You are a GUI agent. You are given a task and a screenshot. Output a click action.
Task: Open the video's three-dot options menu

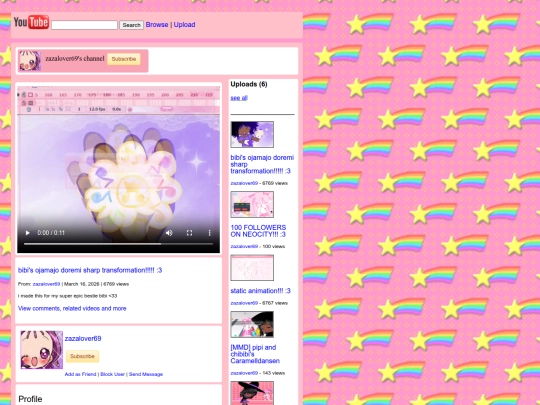[209, 233]
